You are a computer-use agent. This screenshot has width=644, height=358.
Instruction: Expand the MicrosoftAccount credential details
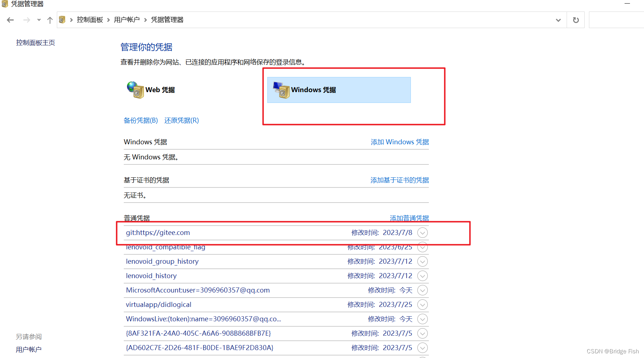[x=422, y=290]
